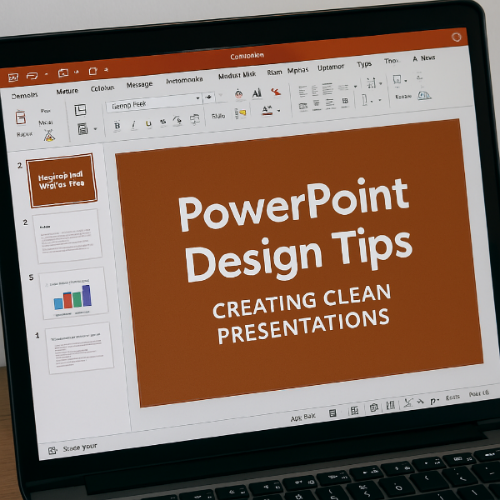Open the Modust Misk tab

coord(237,76)
